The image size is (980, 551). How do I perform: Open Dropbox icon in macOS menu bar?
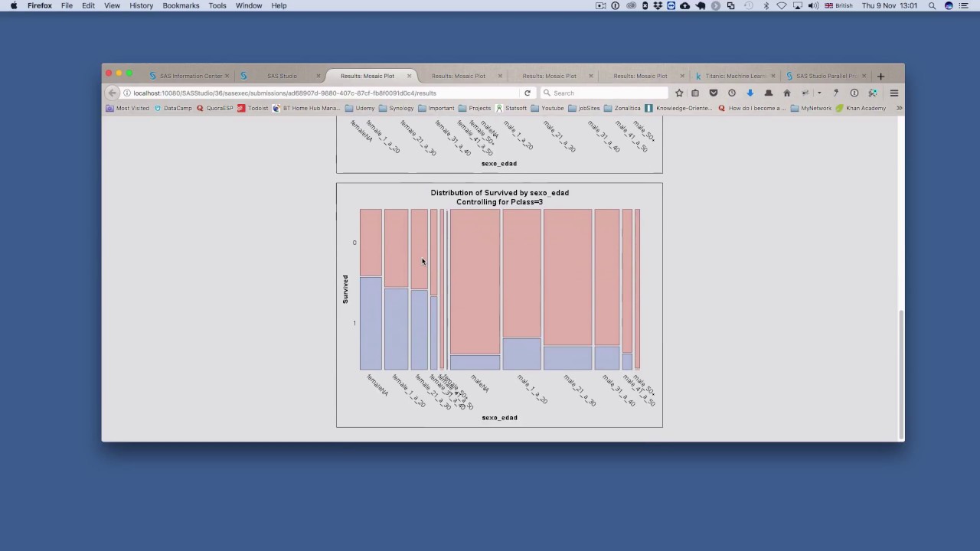click(x=658, y=5)
